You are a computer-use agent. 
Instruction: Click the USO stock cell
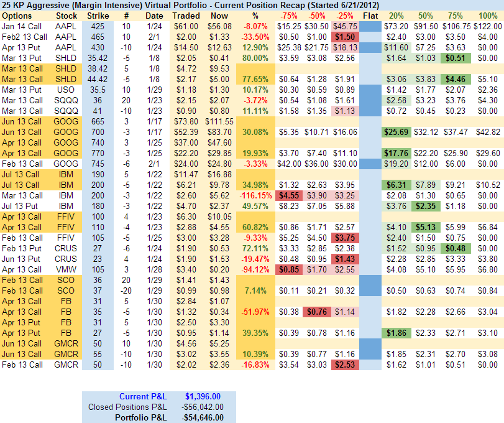click(66, 90)
